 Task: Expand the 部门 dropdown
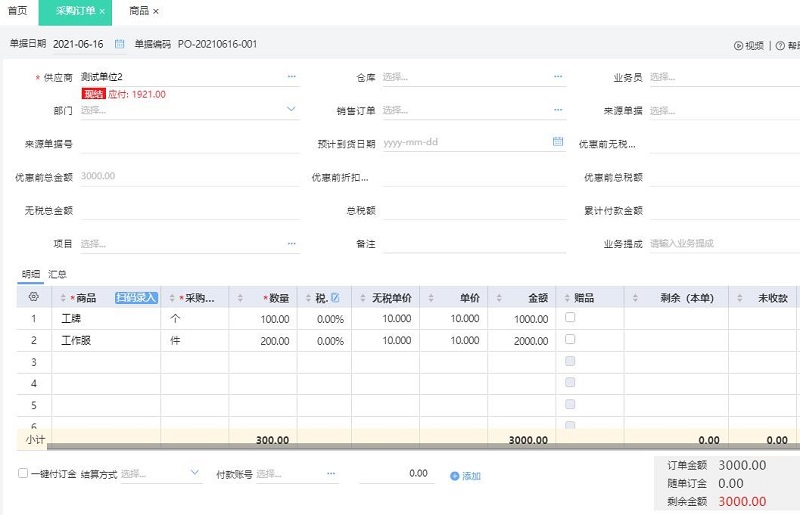(292, 110)
